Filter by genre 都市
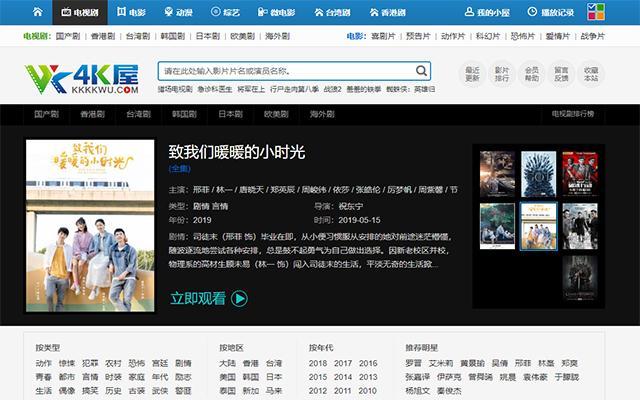 67,377
